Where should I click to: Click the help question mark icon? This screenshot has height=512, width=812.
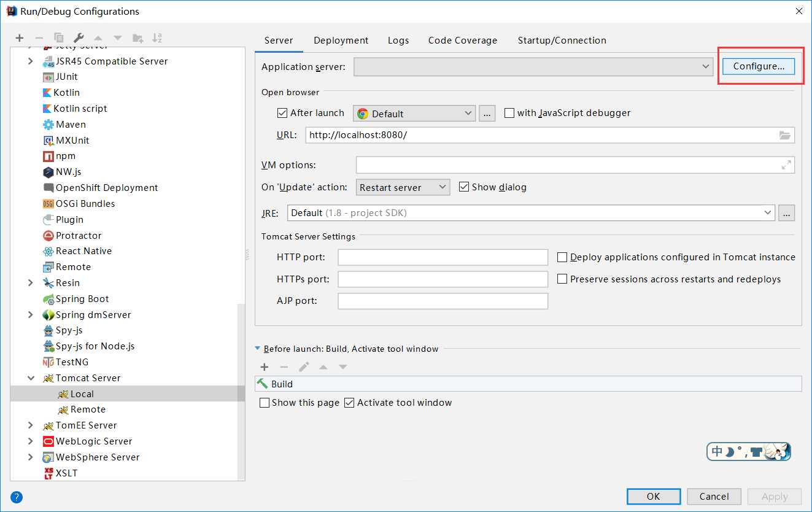pos(17,497)
